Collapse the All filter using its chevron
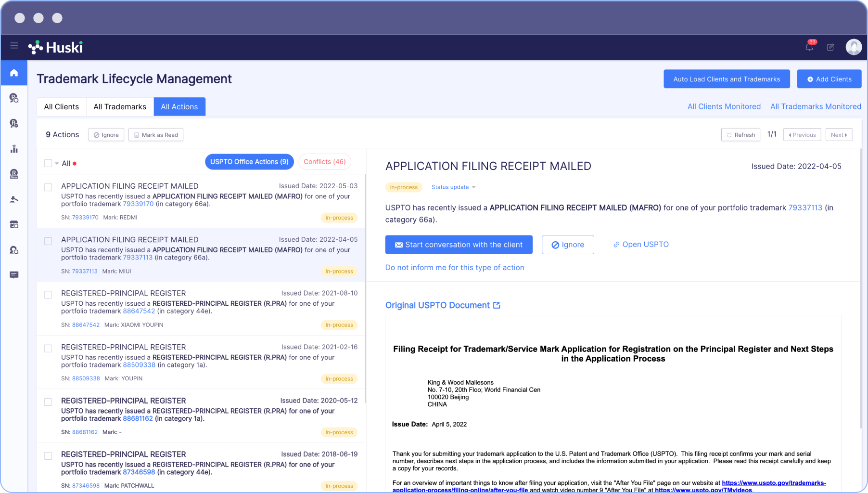The height and width of the screenshot is (493, 868). coord(56,163)
